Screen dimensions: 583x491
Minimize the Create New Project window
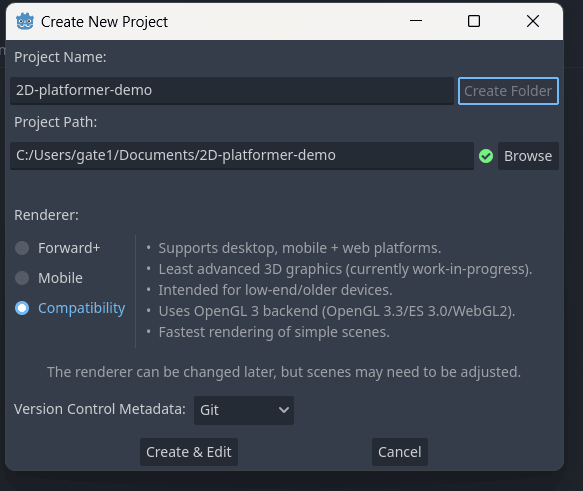coord(416,21)
